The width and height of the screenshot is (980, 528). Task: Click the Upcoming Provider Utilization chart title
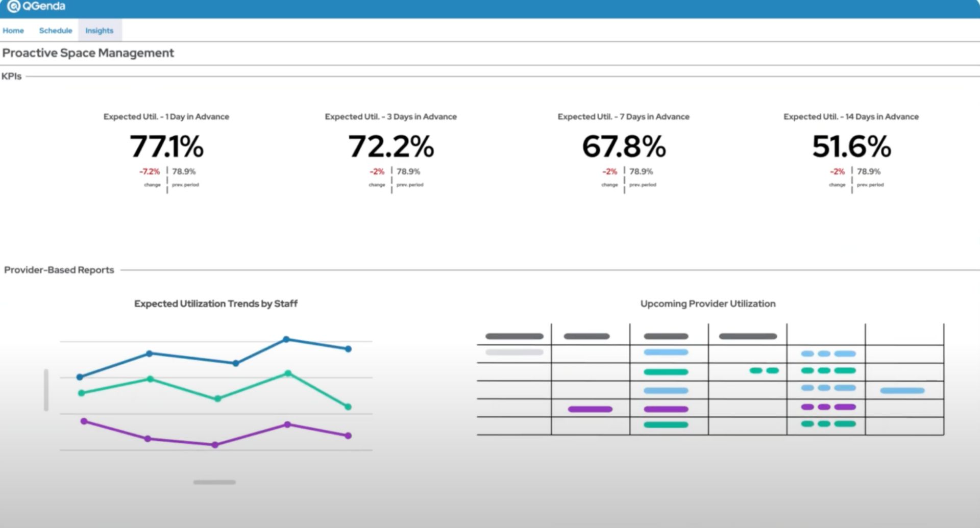pyautogui.click(x=708, y=303)
